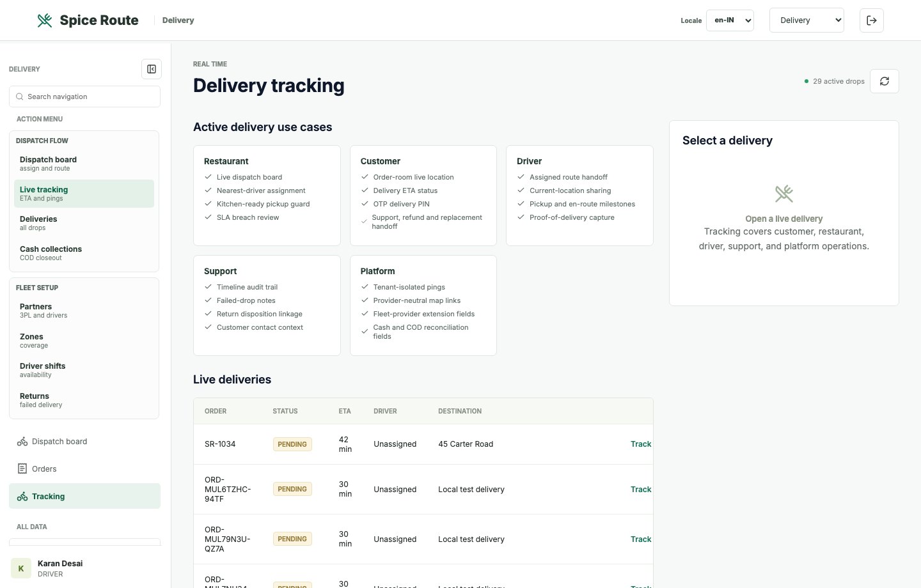Open Returns failed delivery item
This screenshot has height=588, width=921.
point(84,400)
